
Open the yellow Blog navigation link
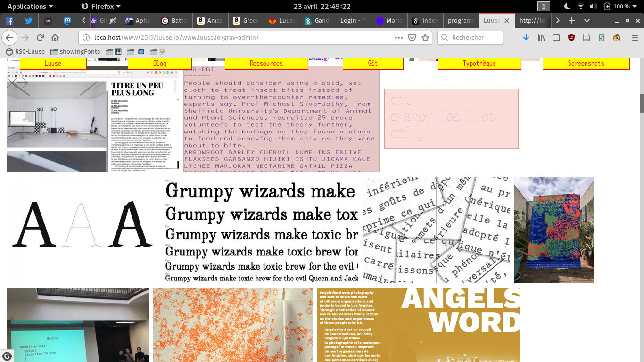tap(159, 63)
